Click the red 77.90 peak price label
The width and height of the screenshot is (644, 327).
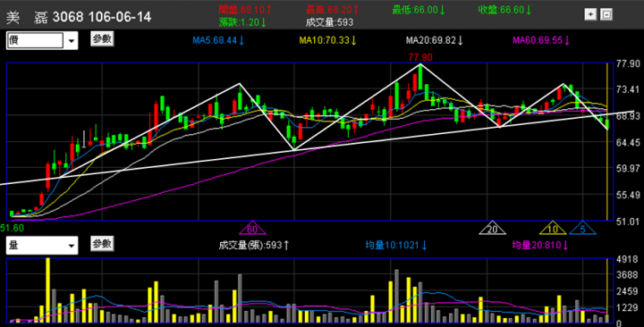click(x=420, y=57)
